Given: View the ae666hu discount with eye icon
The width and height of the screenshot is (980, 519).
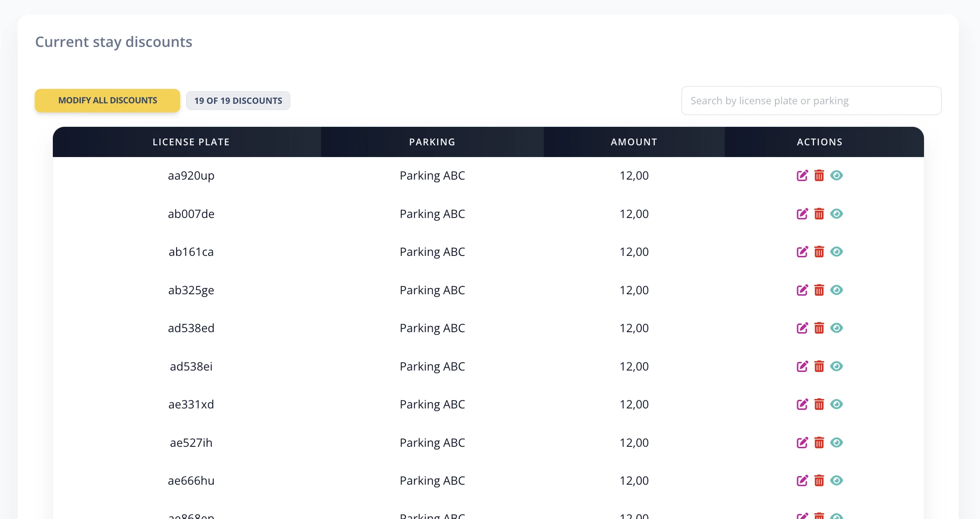Looking at the screenshot, I should pos(836,480).
